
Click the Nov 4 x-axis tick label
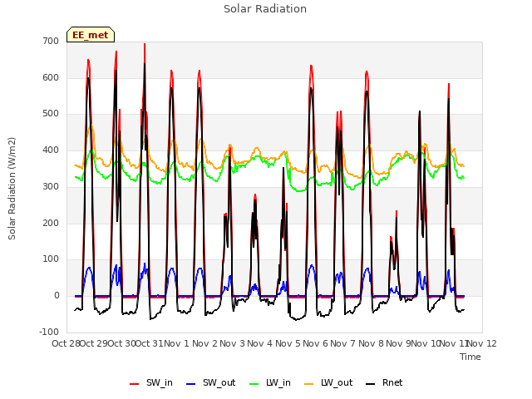coord(260,343)
